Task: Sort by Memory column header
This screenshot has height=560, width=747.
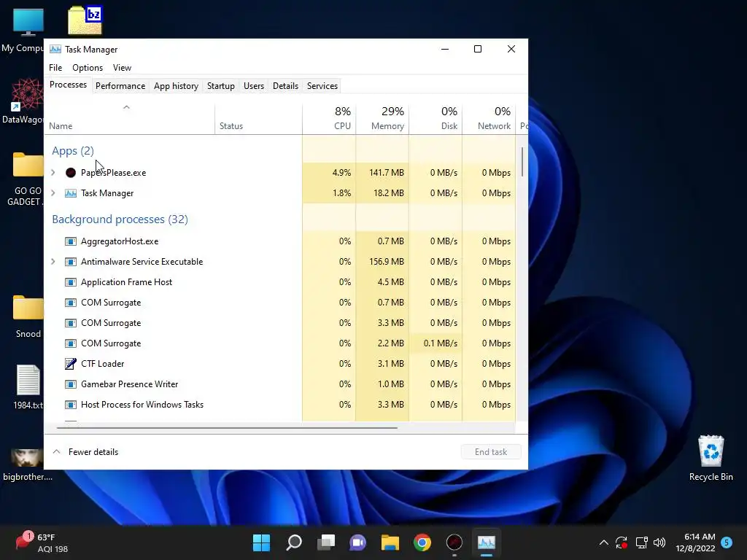Action: 382,119
